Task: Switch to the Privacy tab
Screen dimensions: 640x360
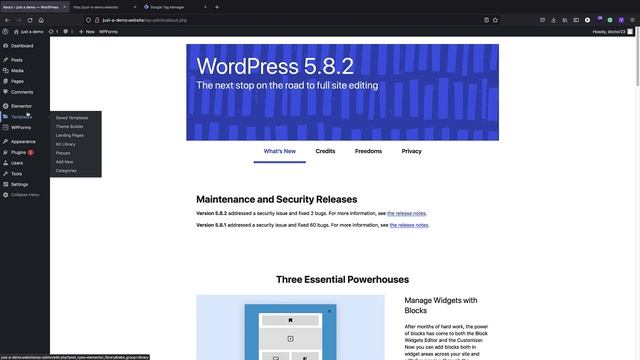Action: pos(411,151)
